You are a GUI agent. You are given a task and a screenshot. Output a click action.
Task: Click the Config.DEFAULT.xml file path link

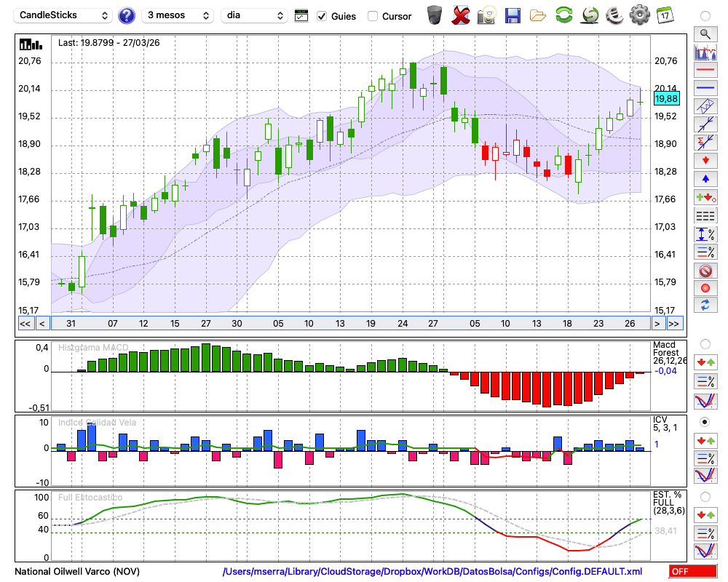point(432,571)
